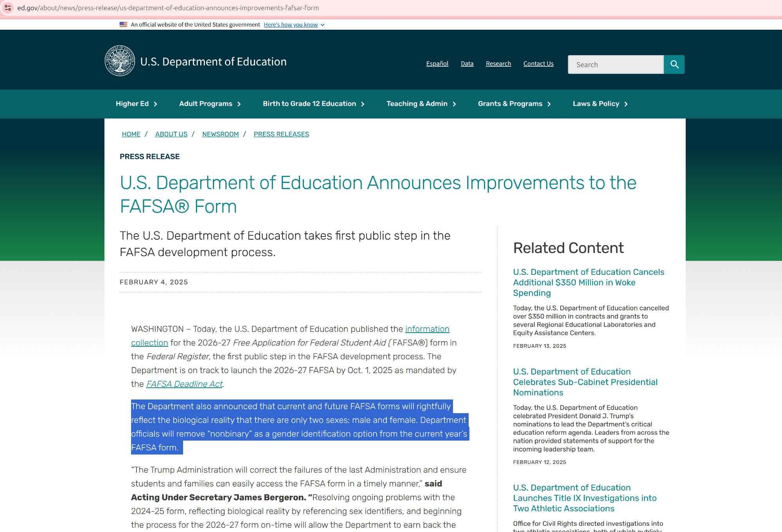
Task: Expand the "Here's how you know" chevron
Action: [x=323, y=25]
